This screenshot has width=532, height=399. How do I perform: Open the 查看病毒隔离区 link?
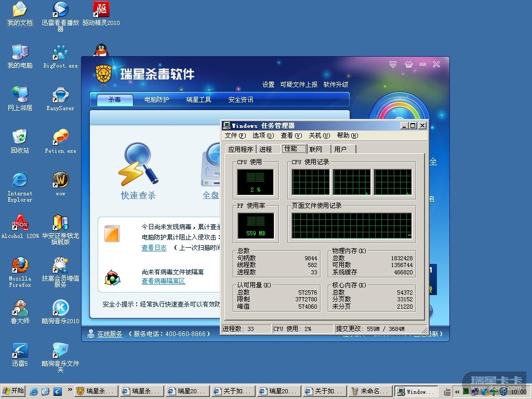point(163,281)
